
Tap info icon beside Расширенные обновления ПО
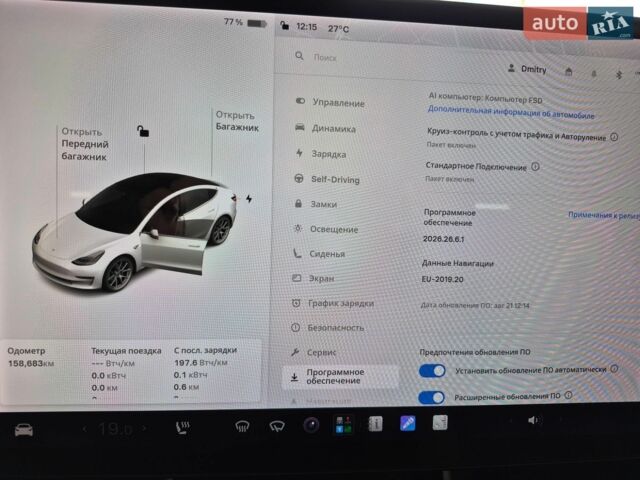click(568, 395)
